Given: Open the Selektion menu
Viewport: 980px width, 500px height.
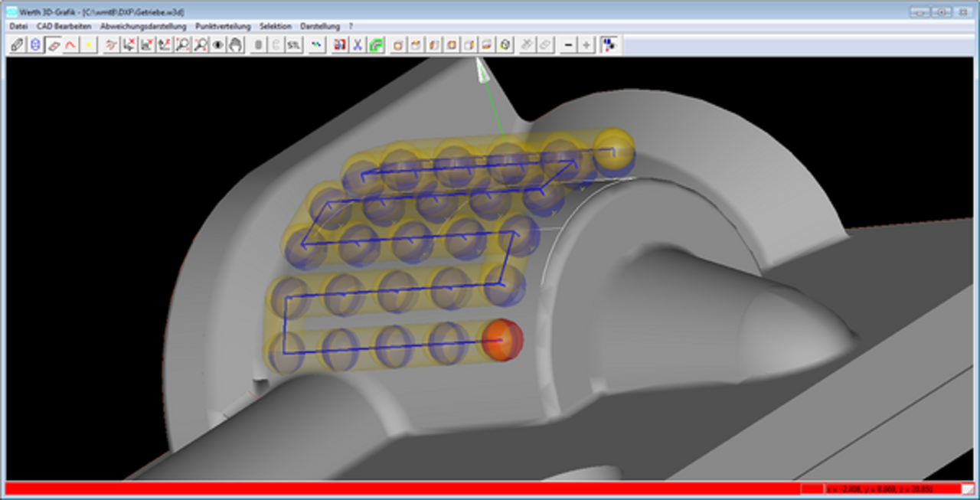Looking at the screenshot, I should pos(274,25).
